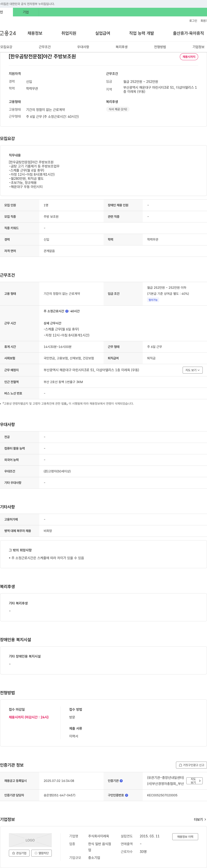Jump to the 근무조건 section tab
Viewport: 207px width, 868px height.
pyautogui.click(x=44, y=47)
